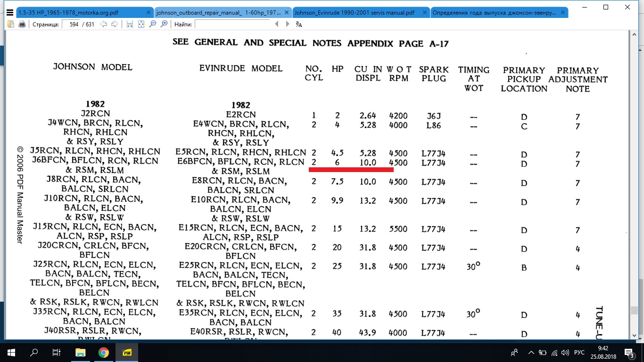The height and width of the screenshot is (362, 644).
Task: Click the volume speaker tray icon
Action: pyautogui.click(x=565, y=353)
